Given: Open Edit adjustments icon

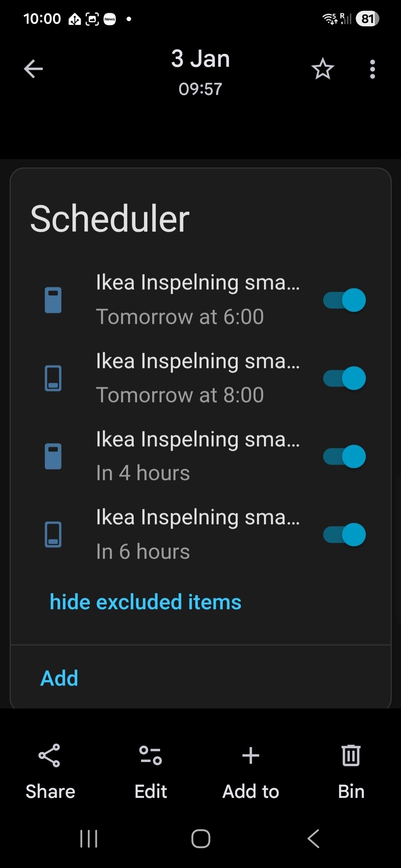Looking at the screenshot, I should coord(150,755).
